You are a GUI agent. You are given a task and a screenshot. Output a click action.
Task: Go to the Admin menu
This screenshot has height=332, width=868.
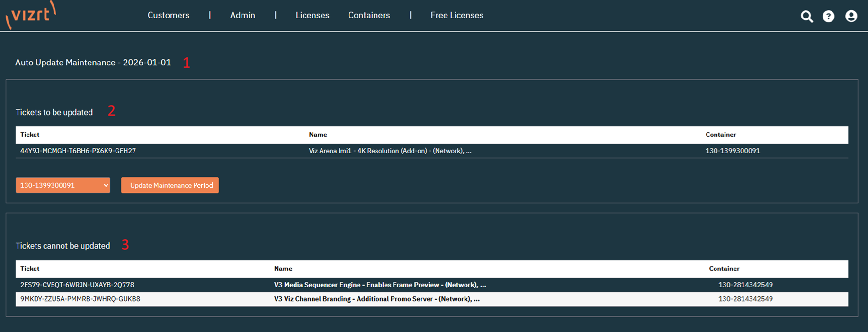point(242,15)
